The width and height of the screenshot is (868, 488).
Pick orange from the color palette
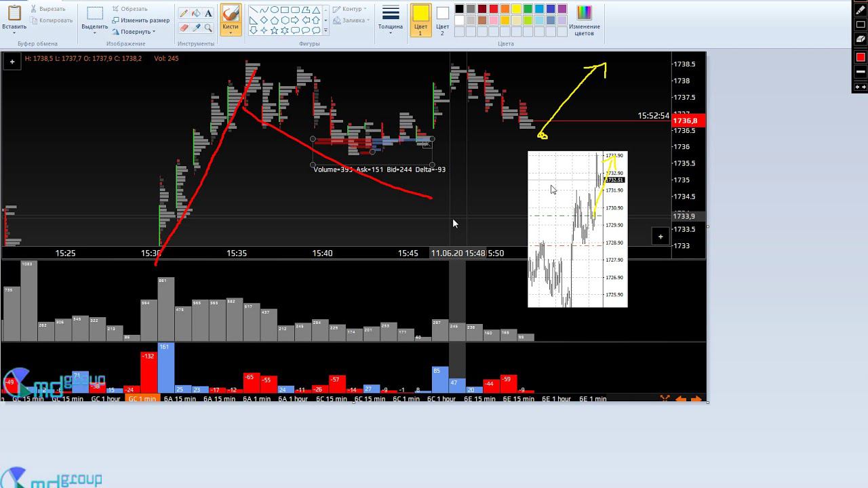[x=505, y=9]
